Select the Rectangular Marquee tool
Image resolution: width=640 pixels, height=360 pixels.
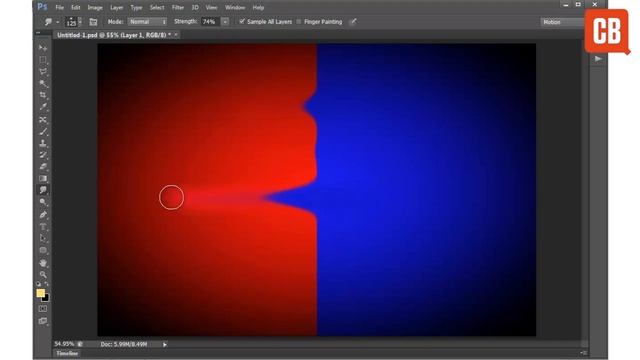click(x=43, y=60)
